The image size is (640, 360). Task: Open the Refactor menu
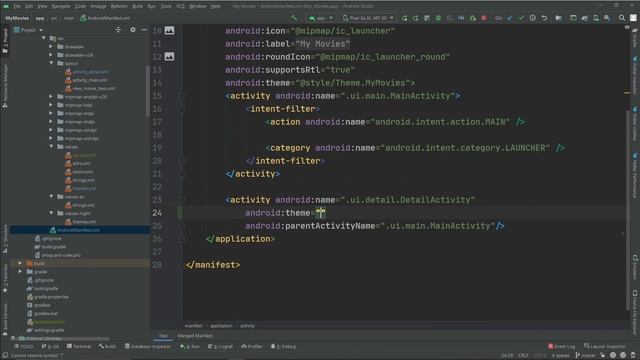point(119,6)
